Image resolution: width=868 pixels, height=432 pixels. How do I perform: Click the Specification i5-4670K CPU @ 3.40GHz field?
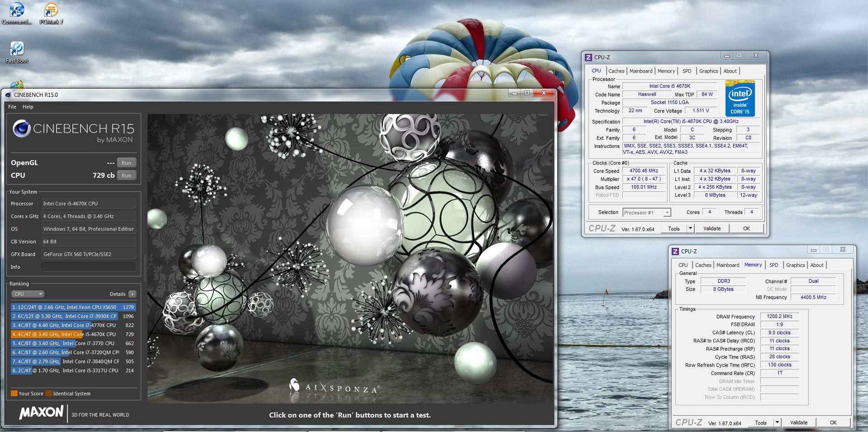pyautogui.click(x=691, y=121)
